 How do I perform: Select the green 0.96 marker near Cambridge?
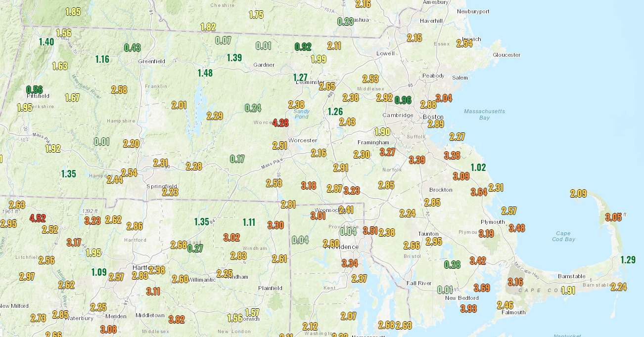[403, 100]
